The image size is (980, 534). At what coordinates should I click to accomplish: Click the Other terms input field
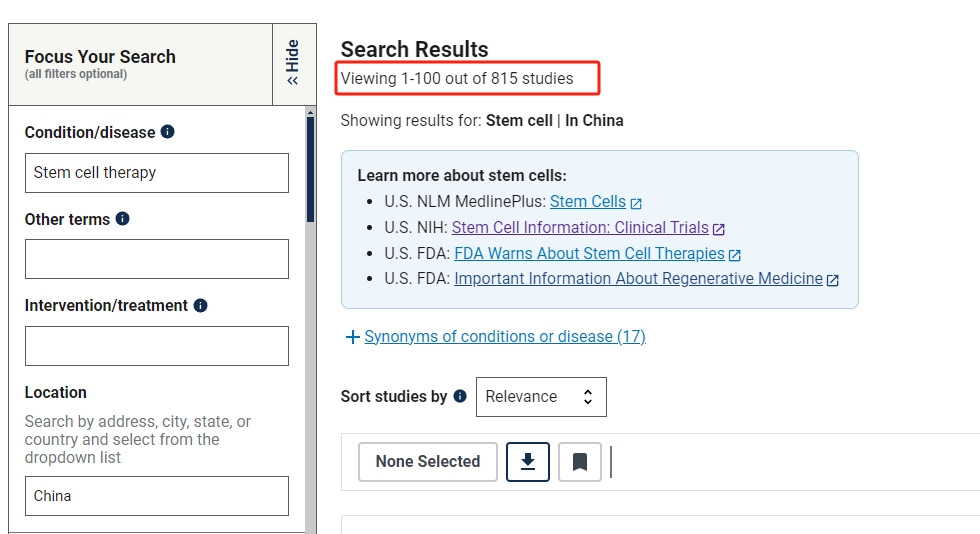156,259
